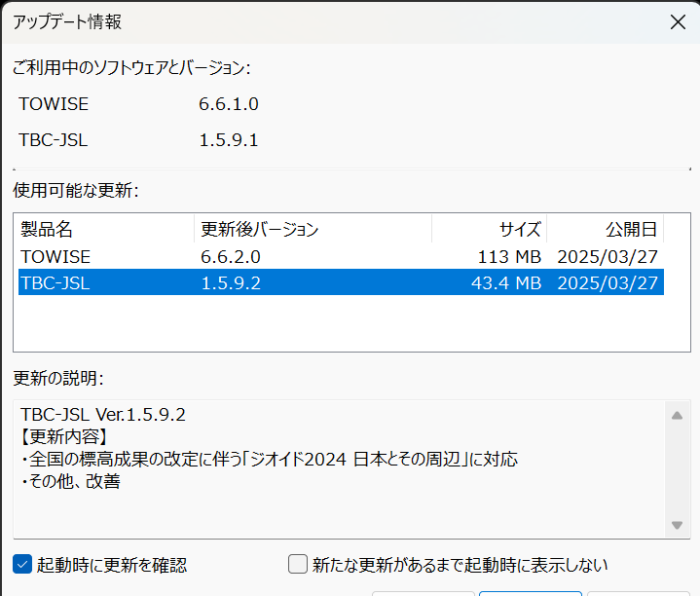
Task: Sort by 公開日 column header
Action: (x=606, y=229)
